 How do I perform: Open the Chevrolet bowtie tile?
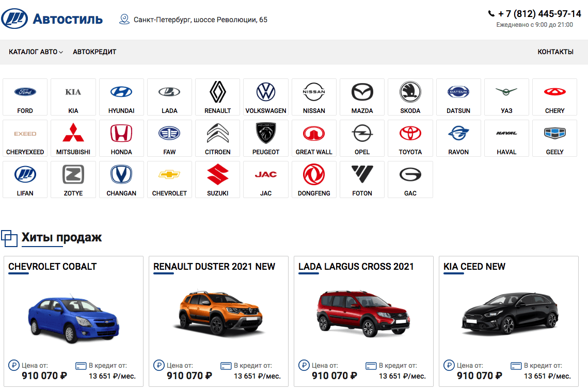point(169,179)
